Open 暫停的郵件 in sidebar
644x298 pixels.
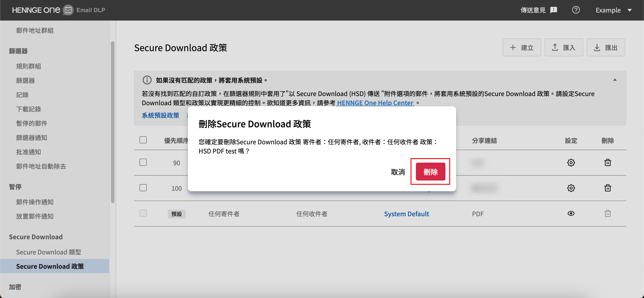tap(32, 123)
